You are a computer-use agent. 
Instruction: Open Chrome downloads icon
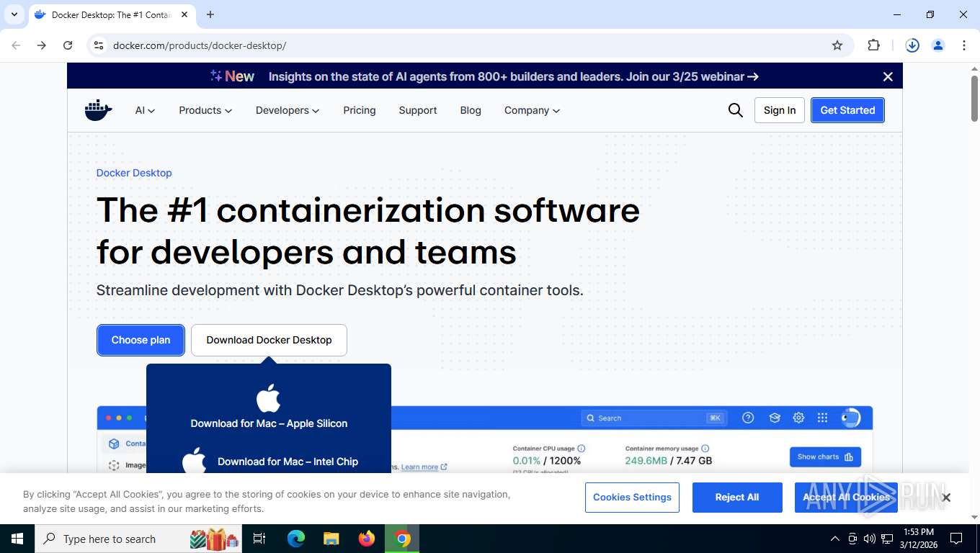pyautogui.click(x=912, y=45)
